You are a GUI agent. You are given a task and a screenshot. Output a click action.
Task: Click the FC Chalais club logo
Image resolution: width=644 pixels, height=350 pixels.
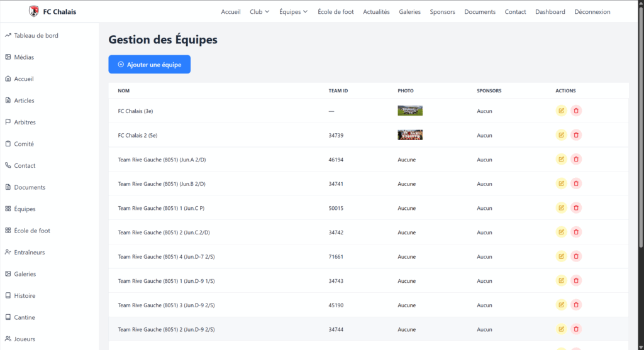pyautogui.click(x=34, y=11)
